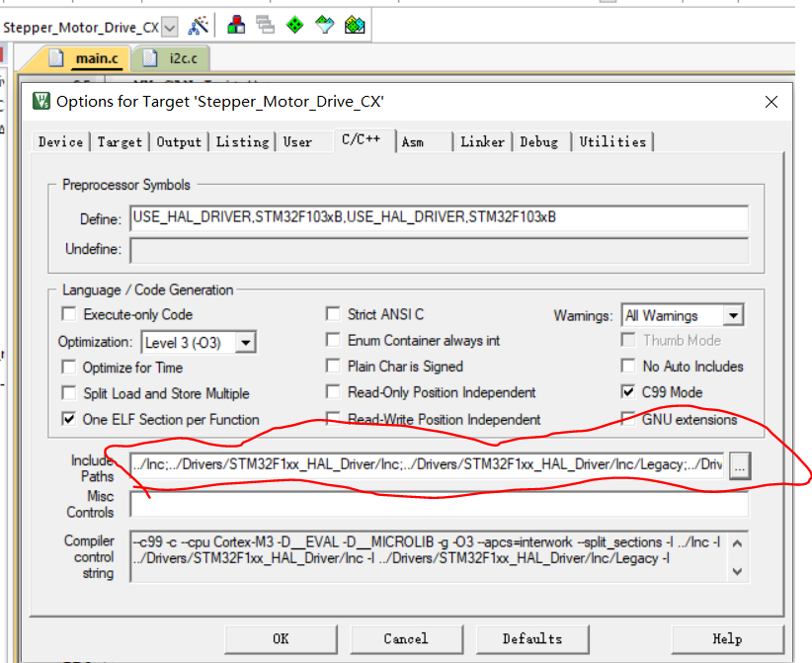Open the Pack Installer icon
812x663 pixels.
click(x=355, y=25)
